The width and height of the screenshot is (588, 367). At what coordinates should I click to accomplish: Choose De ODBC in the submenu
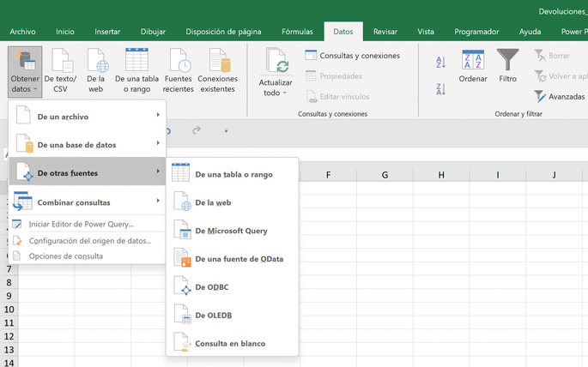tap(233, 287)
